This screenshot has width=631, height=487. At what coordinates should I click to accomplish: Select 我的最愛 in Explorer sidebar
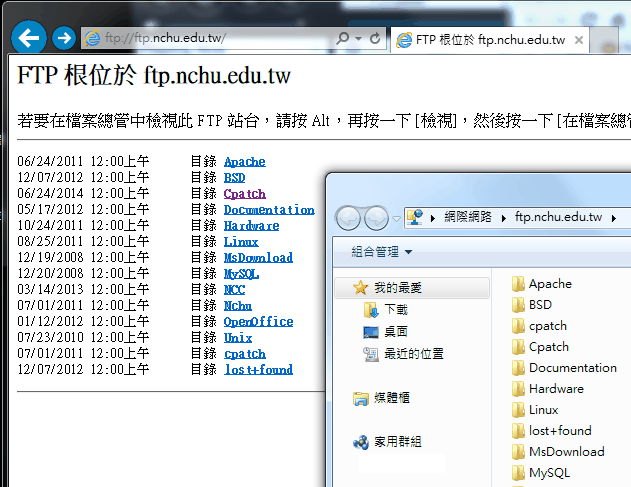(412, 288)
